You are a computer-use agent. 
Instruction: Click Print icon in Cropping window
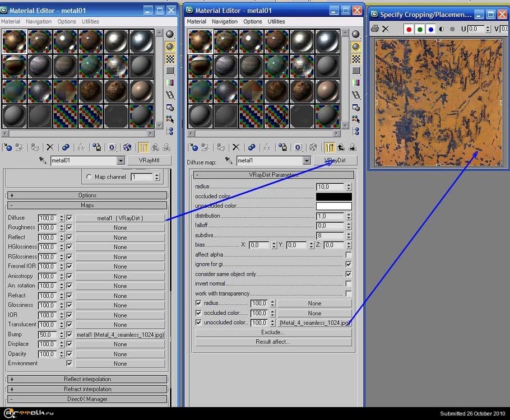click(375, 29)
